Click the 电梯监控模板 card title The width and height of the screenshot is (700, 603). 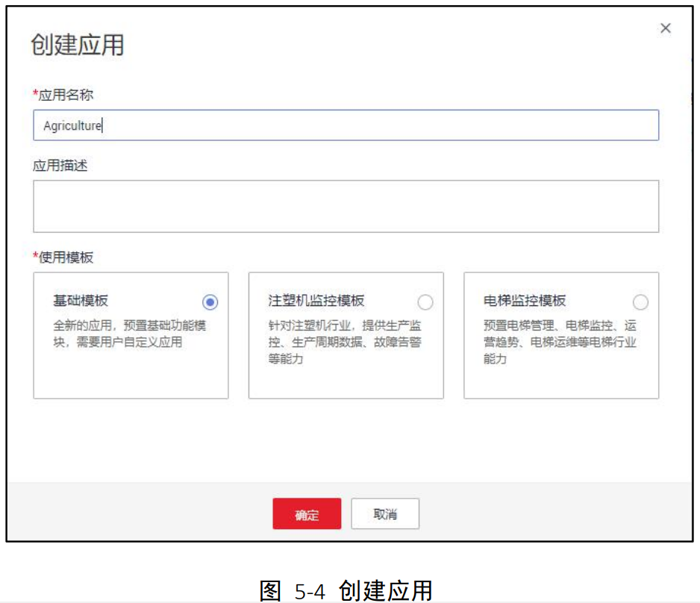(x=525, y=301)
